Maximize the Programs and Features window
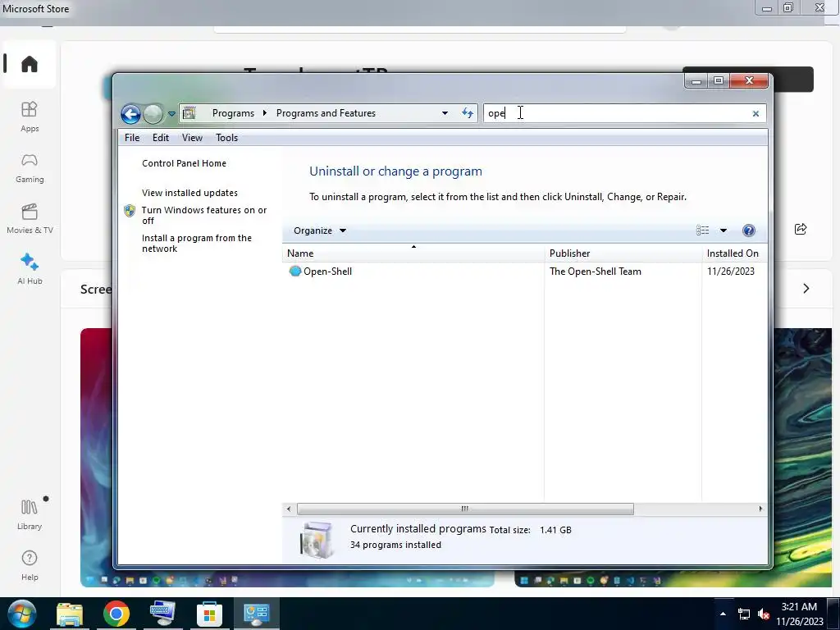840x630 pixels. [719, 81]
